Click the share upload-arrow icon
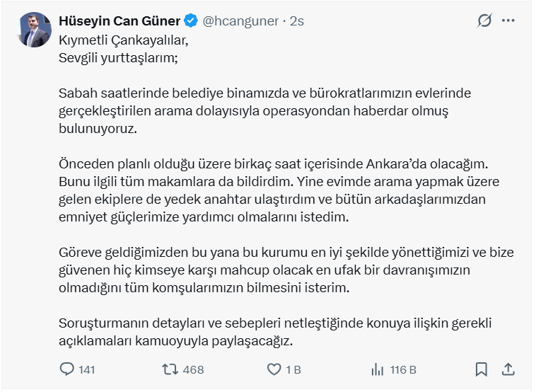The height and width of the screenshot is (392, 541). tap(508, 369)
